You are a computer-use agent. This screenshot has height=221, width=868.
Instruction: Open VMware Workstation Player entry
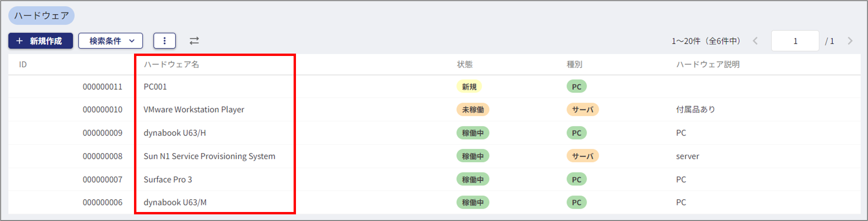click(194, 110)
